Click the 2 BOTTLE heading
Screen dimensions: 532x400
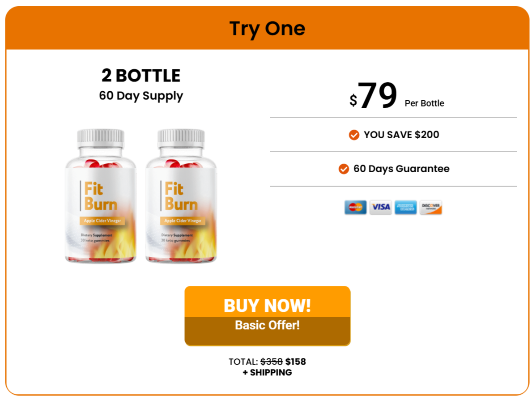tap(141, 75)
